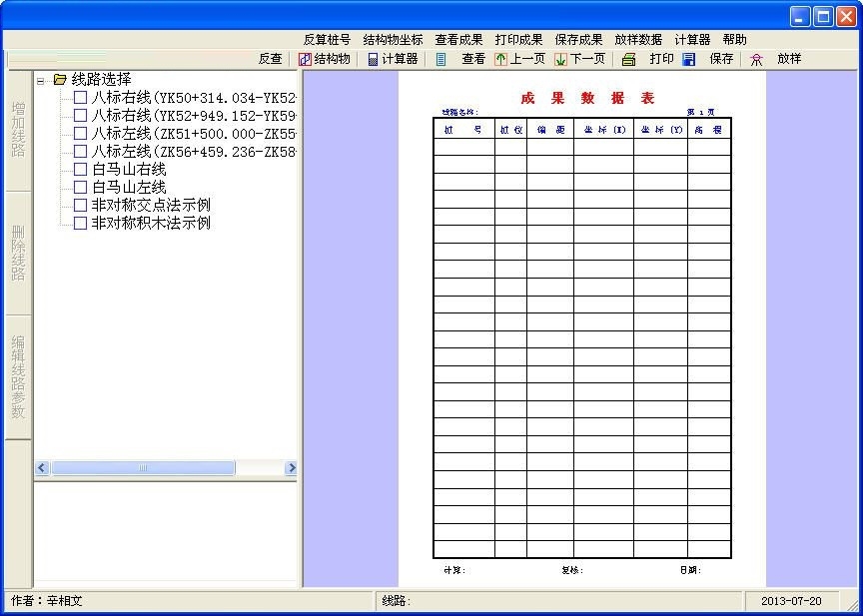Click the 查看 document icon in toolbar

tap(440, 59)
